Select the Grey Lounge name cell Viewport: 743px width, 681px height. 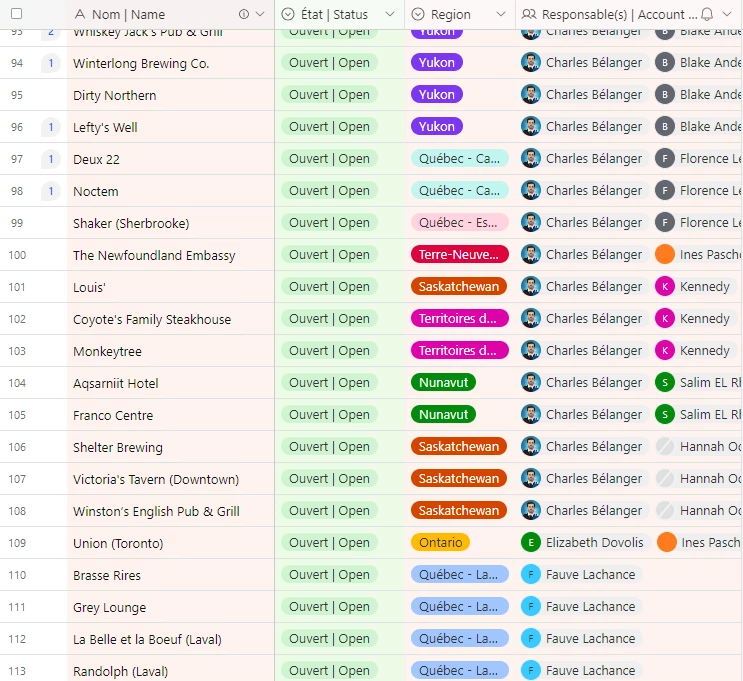coord(171,607)
